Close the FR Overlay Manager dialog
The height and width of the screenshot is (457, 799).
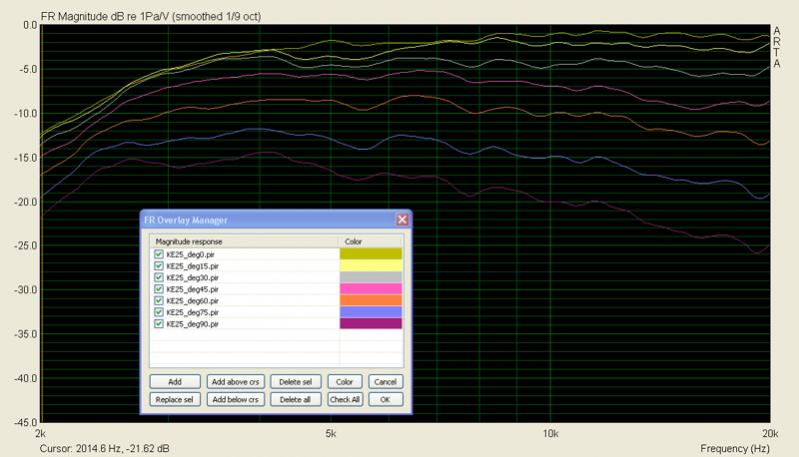(402, 219)
